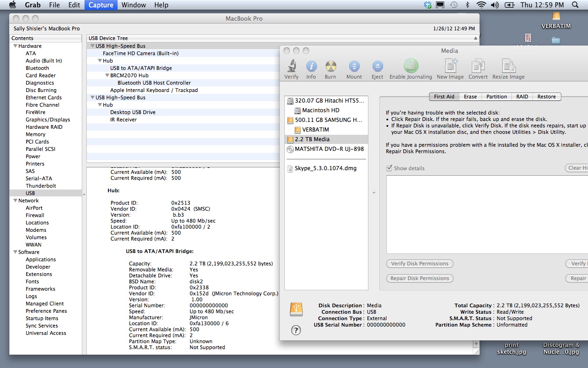Open the Edit menu

pos(74,5)
